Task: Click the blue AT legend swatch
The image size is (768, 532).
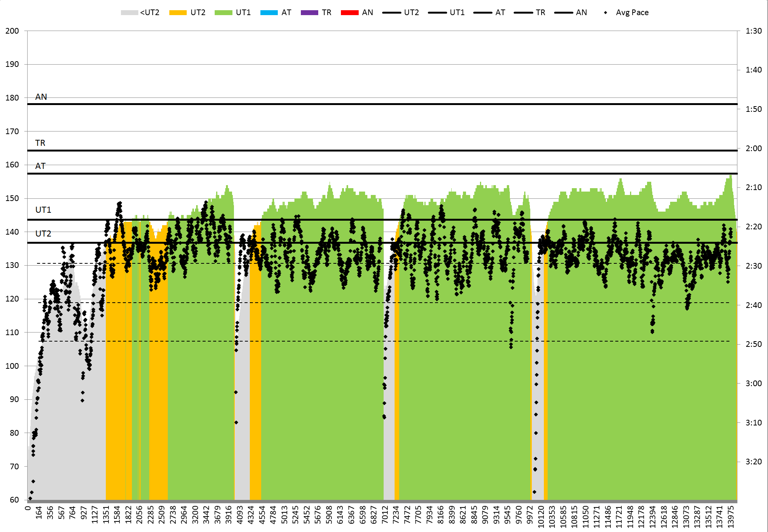Action: tap(269, 12)
